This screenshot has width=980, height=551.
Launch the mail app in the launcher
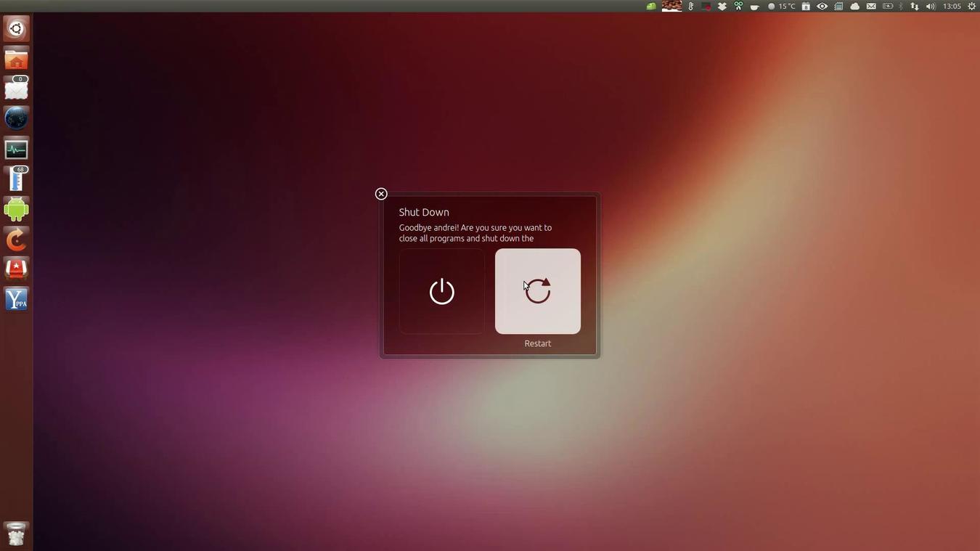pos(16,89)
